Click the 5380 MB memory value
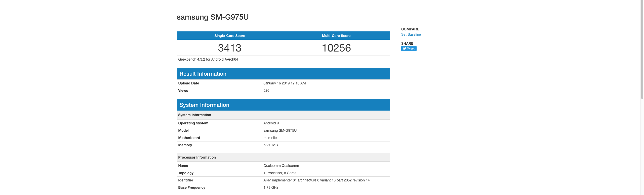The height and width of the screenshot is (195, 644). click(x=270, y=145)
